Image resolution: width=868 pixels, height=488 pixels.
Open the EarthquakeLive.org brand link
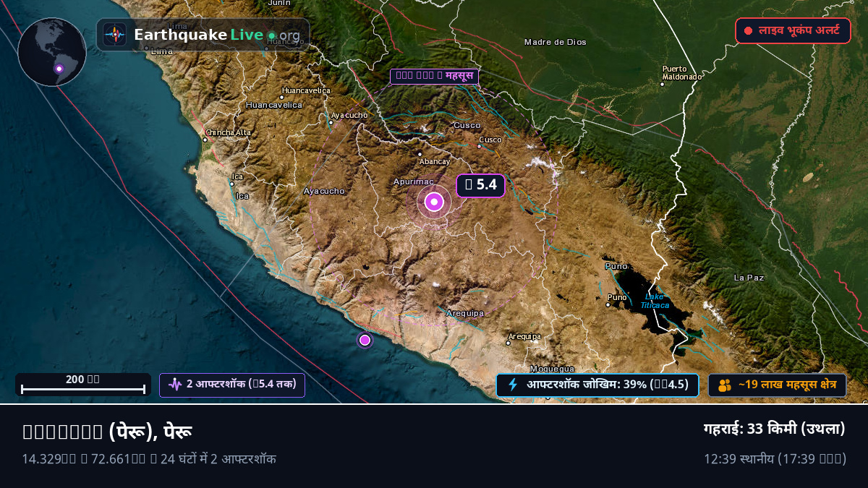[x=203, y=35]
